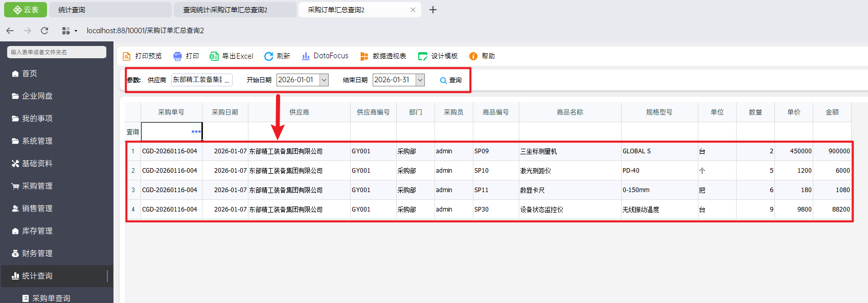Image resolution: width=868 pixels, height=303 pixels.
Task: Expand 库存管理 in the sidebar
Action: pyautogui.click(x=57, y=231)
